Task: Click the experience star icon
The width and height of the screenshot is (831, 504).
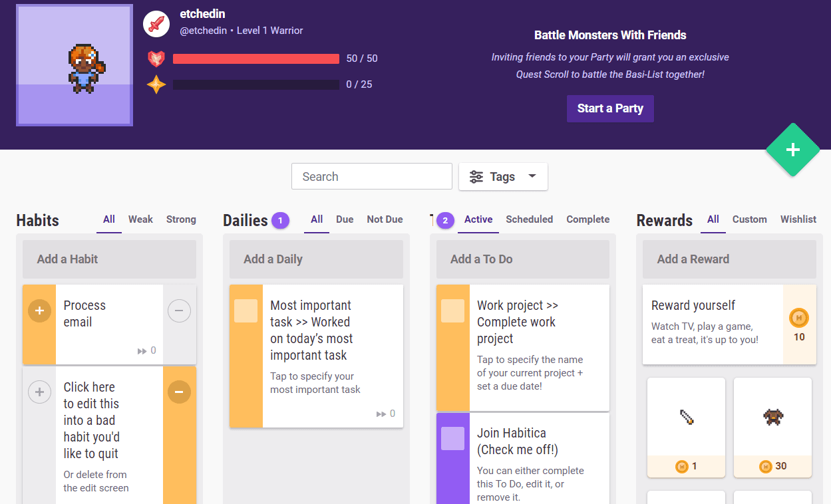Action: [x=156, y=84]
